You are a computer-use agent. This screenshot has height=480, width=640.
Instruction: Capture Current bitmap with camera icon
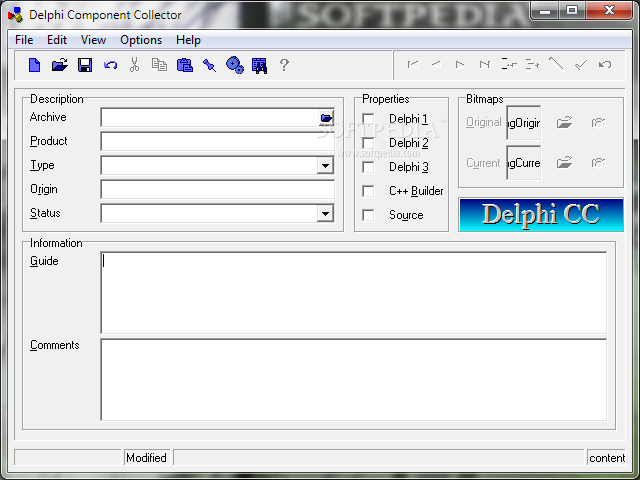(x=598, y=163)
